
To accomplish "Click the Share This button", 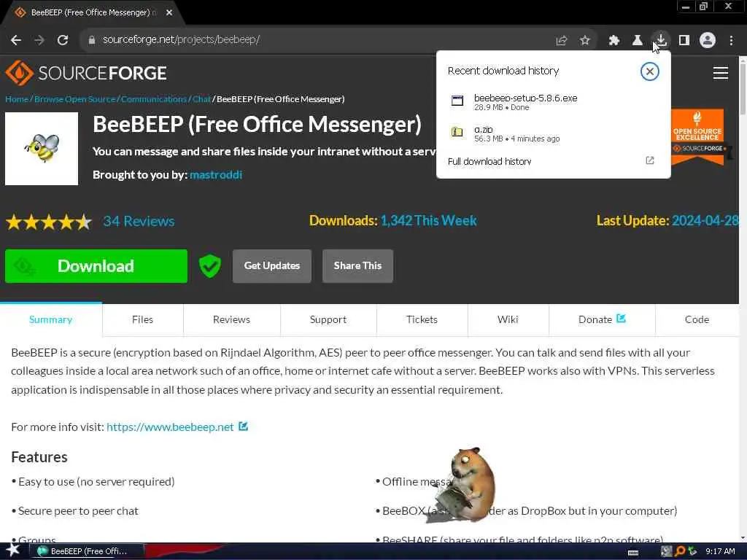I will pos(357,265).
